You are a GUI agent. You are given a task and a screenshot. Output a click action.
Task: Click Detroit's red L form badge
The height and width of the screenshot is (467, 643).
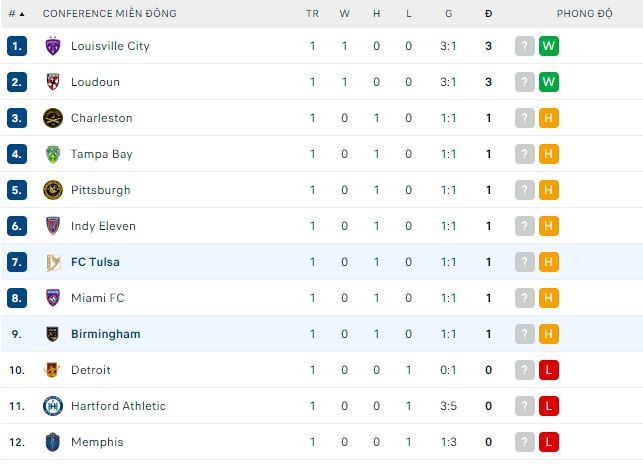[x=548, y=370]
